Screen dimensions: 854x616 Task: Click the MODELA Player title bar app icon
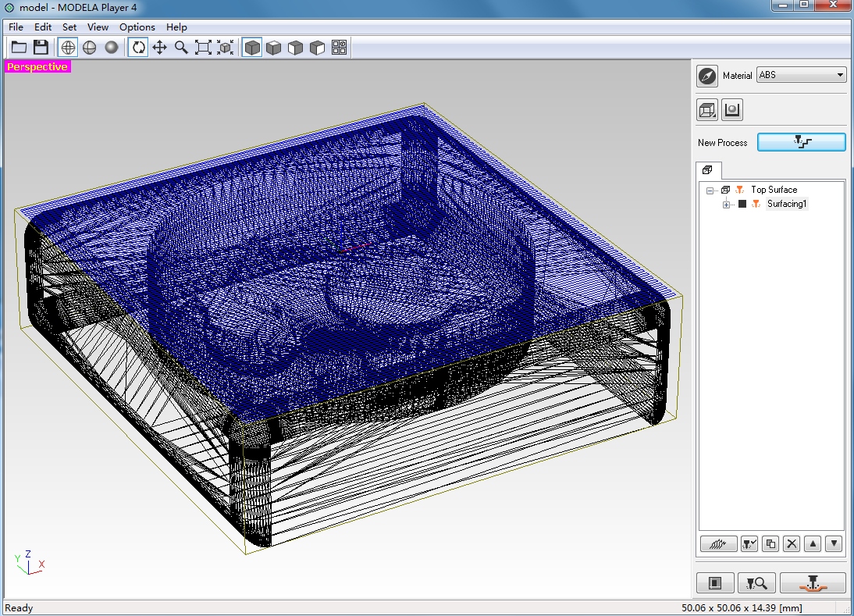click(x=9, y=8)
